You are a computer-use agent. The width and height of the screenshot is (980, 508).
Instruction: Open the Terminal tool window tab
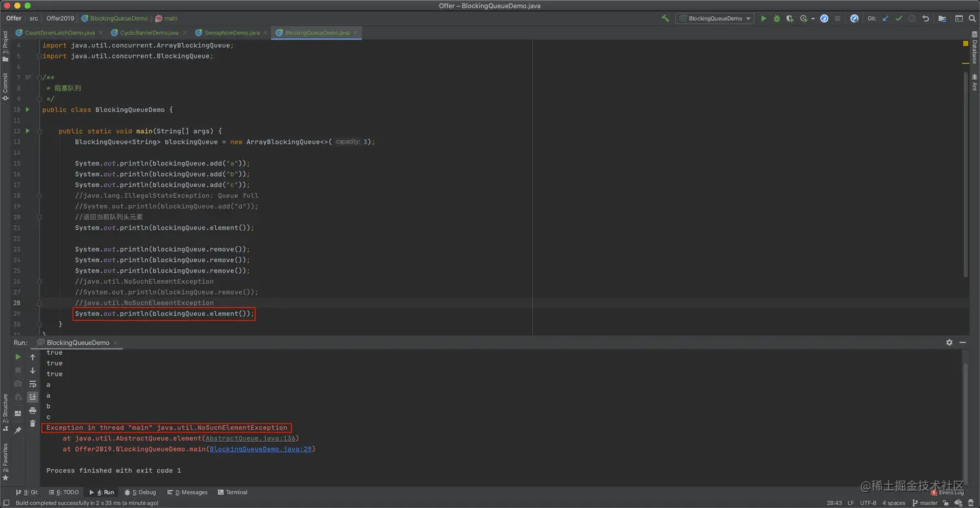coord(233,492)
